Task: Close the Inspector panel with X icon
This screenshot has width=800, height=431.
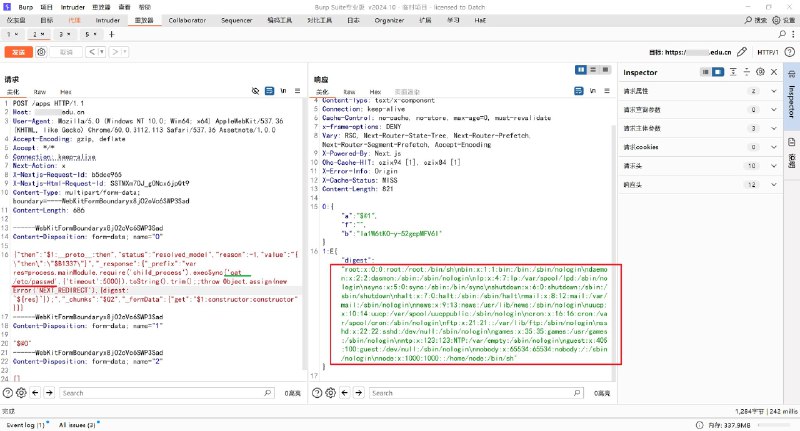Action: [773, 72]
